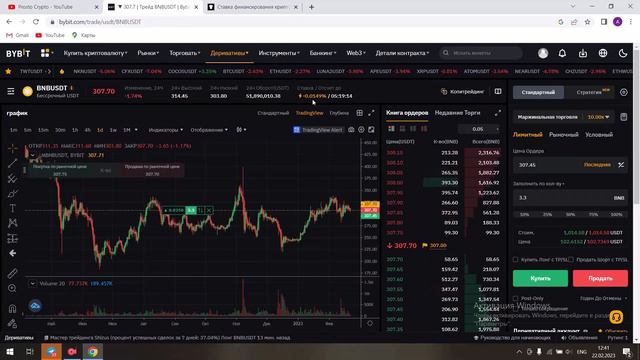Open the Buy Crypto dropdown menu
The image size is (640, 360).
[95, 53]
